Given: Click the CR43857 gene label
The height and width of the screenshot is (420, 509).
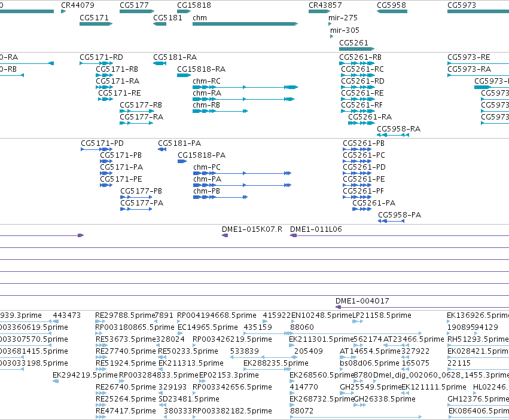Looking at the screenshot, I should (325, 5).
